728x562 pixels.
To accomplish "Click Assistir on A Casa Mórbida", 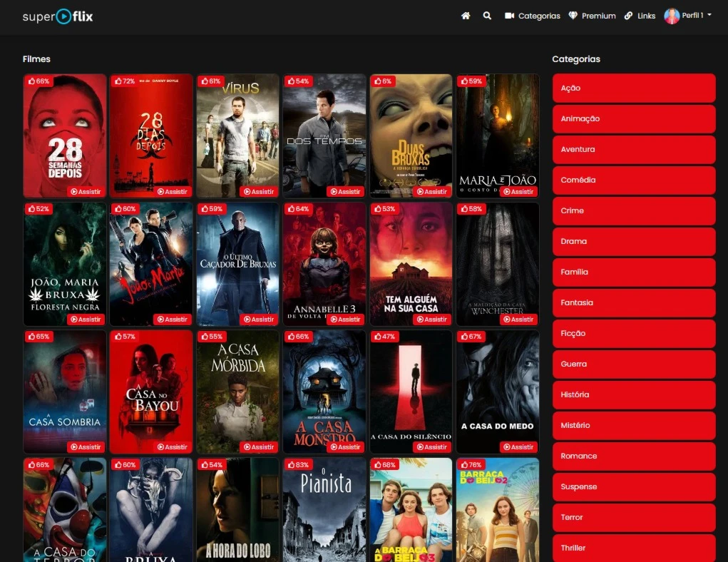I will [x=259, y=446].
